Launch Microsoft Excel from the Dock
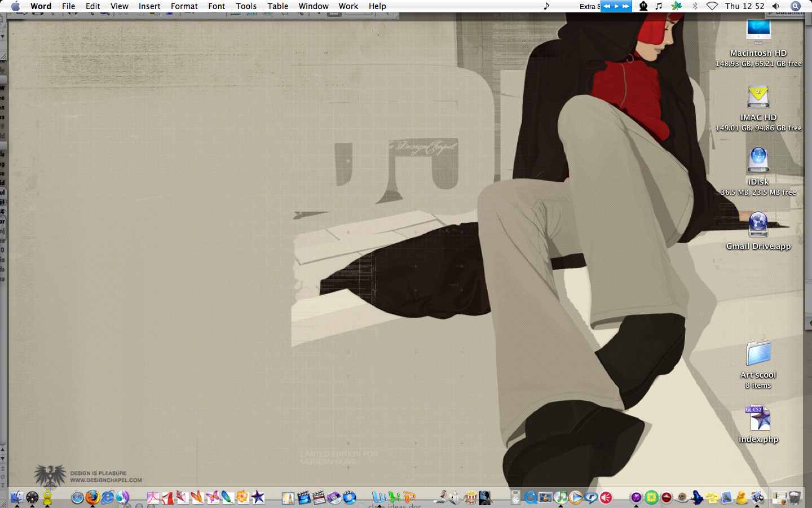The image size is (812, 508). pyautogui.click(x=394, y=497)
